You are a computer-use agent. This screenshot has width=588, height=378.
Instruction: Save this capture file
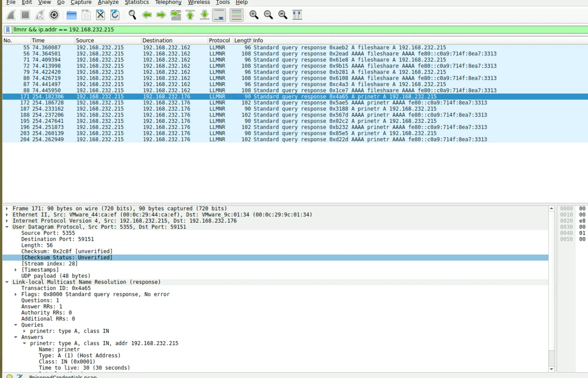86,15
